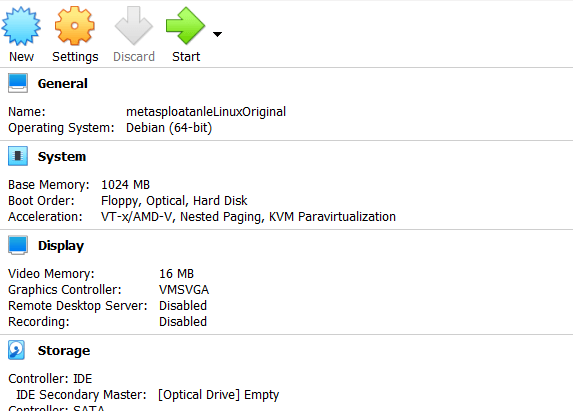Click the Floppy, Optical, Hard Disk boot order
This screenshot has width=573, height=411.
[x=174, y=201]
